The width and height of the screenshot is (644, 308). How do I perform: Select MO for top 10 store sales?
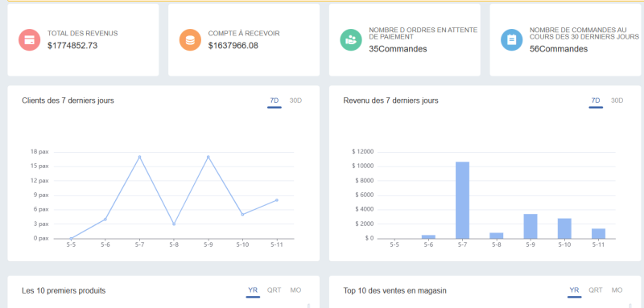[x=617, y=290]
